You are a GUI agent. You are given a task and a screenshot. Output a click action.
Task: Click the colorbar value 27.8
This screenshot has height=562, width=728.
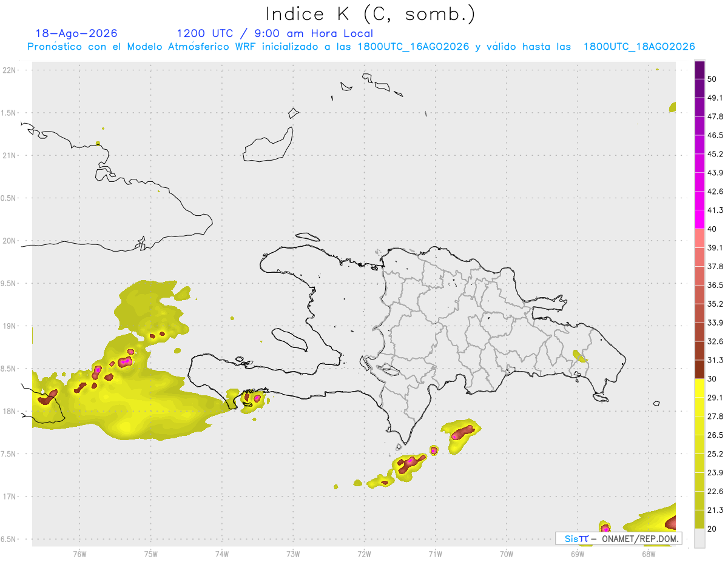coord(715,416)
